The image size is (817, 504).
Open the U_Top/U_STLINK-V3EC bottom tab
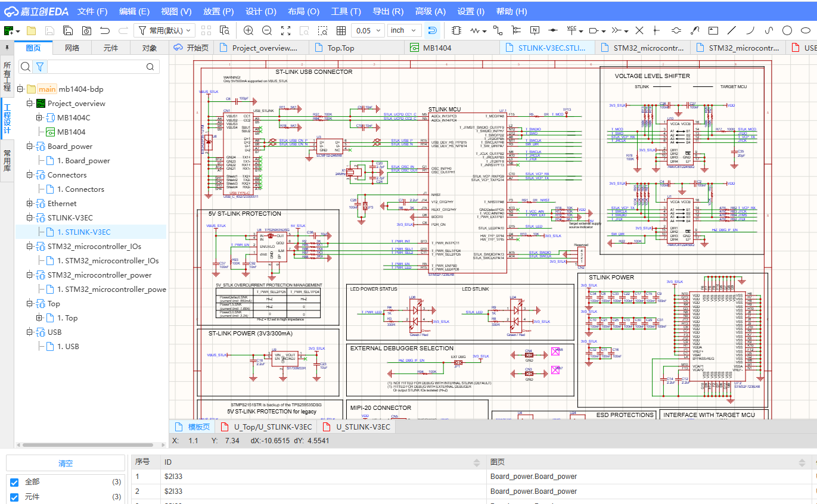(x=266, y=427)
